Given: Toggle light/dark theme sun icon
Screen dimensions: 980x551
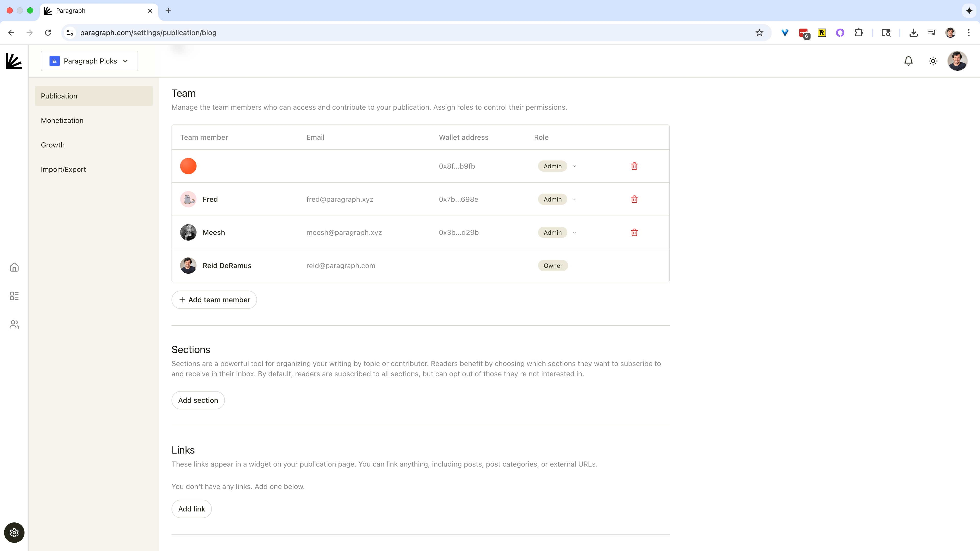Looking at the screenshot, I should point(933,61).
